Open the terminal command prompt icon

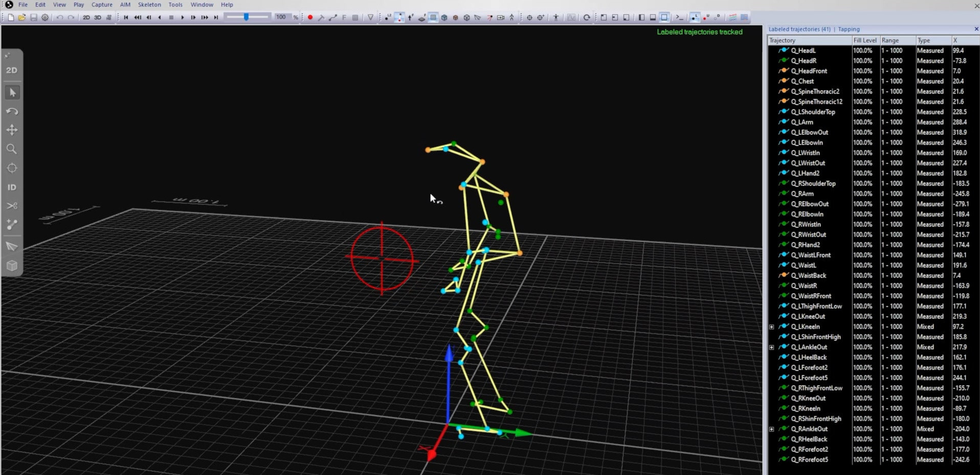679,17
